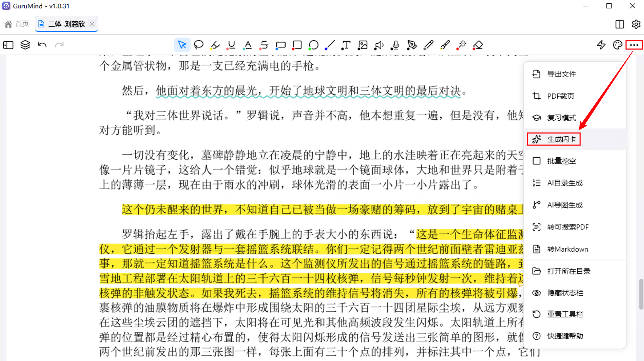Select the laser pointer wand tool
Screen dimensions: 644x361
(x=461, y=45)
